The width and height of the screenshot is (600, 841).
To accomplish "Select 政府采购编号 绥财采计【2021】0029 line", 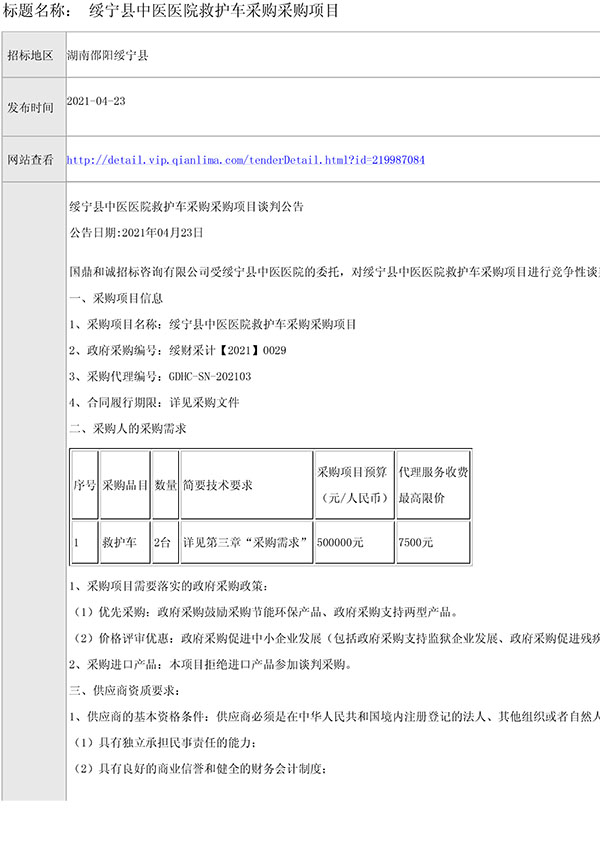I will pos(177,350).
